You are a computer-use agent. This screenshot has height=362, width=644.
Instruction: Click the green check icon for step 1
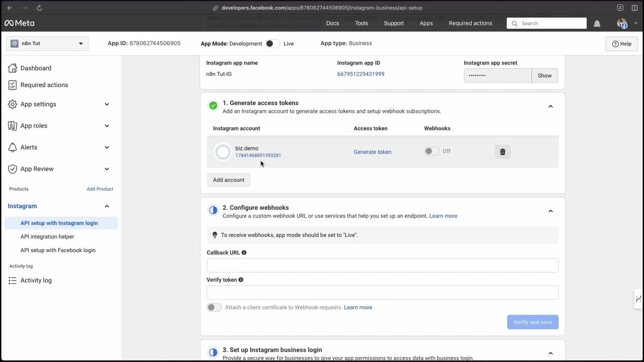(x=213, y=106)
